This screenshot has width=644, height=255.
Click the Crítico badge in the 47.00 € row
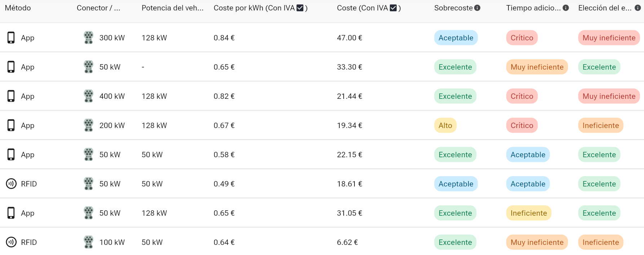(521, 38)
